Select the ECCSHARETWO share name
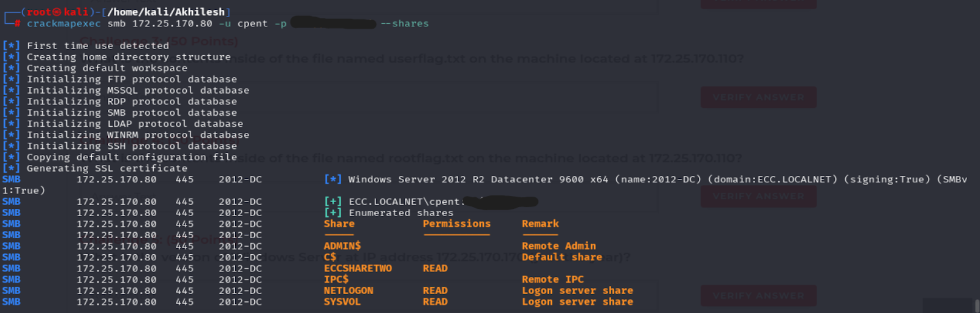The height and width of the screenshot is (313, 980). coord(358,268)
